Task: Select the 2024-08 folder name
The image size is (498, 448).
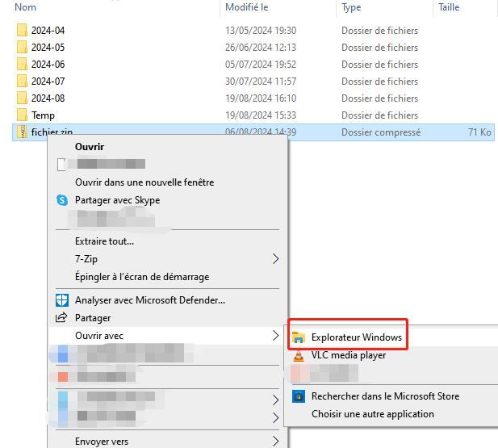Action: [48, 98]
